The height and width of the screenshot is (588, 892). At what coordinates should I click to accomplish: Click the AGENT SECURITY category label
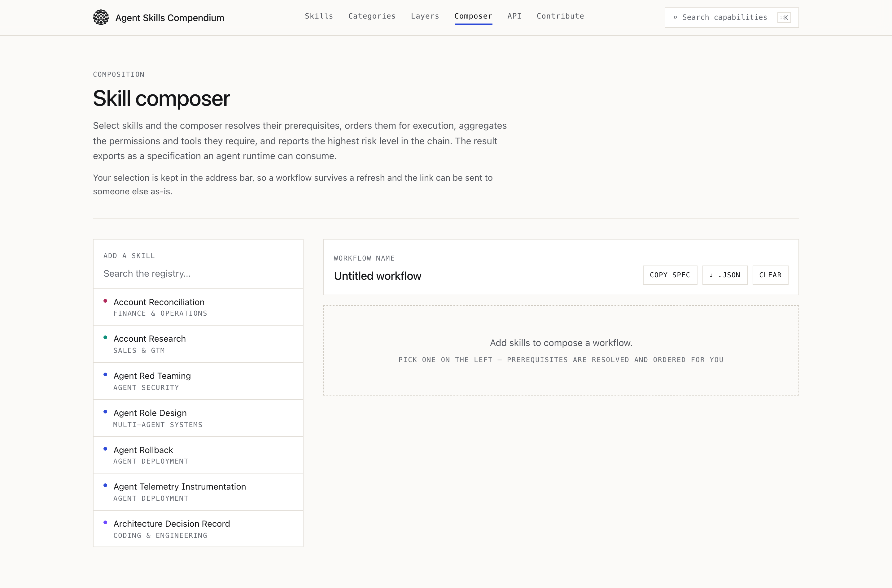pyautogui.click(x=146, y=387)
